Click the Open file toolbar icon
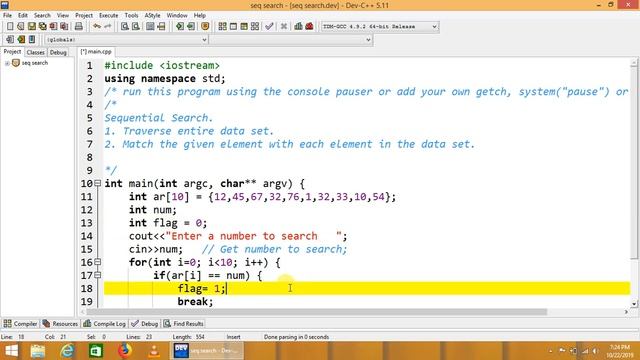The height and width of the screenshot is (360, 640). 20,27
